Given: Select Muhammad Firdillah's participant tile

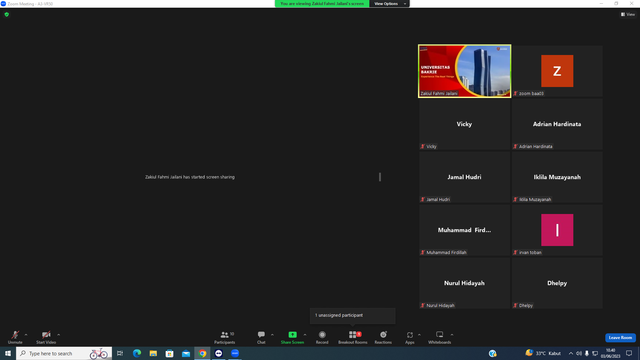Looking at the screenshot, I should (464, 230).
